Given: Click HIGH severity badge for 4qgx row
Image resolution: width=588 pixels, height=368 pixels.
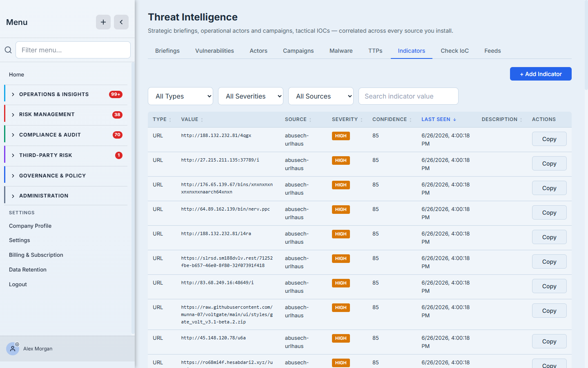Looking at the screenshot, I should click(x=341, y=136).
